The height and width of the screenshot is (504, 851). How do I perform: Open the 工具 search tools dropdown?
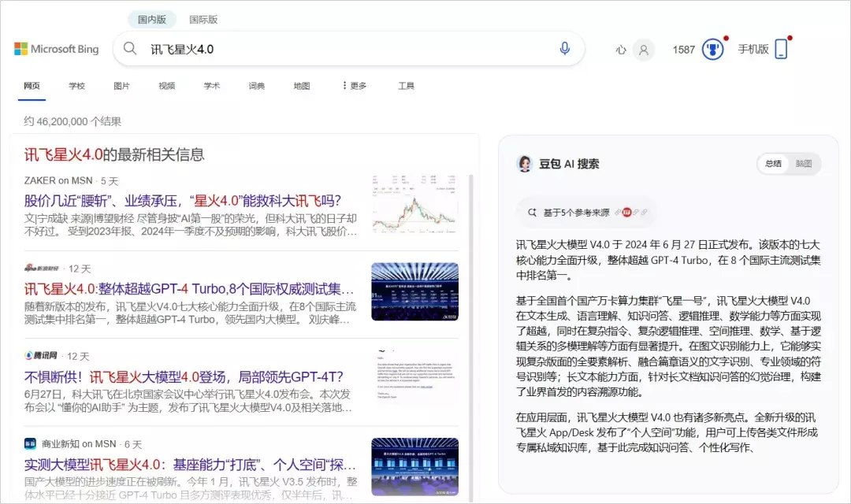406,86
